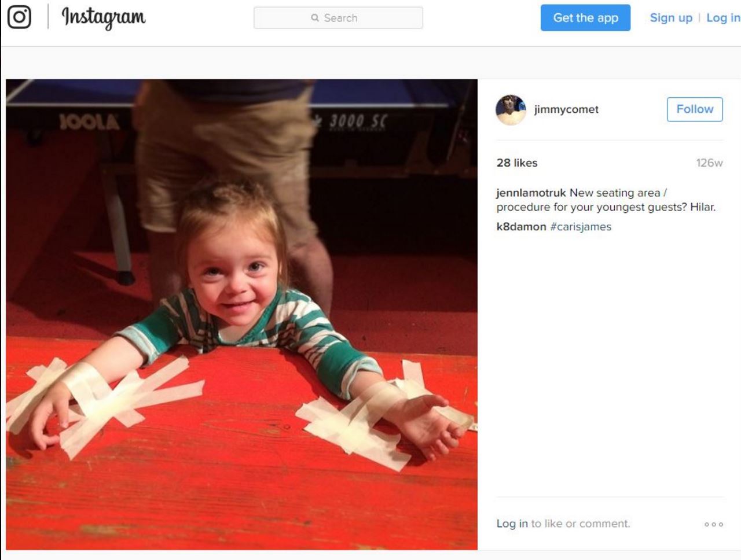
Task: Open k8damon commenter profile
Action: [x=521, y=227]
